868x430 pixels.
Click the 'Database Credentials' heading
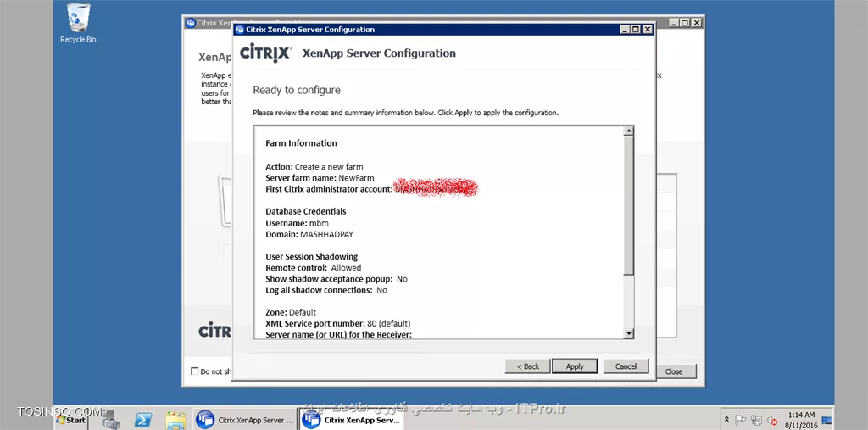(305, 211)
